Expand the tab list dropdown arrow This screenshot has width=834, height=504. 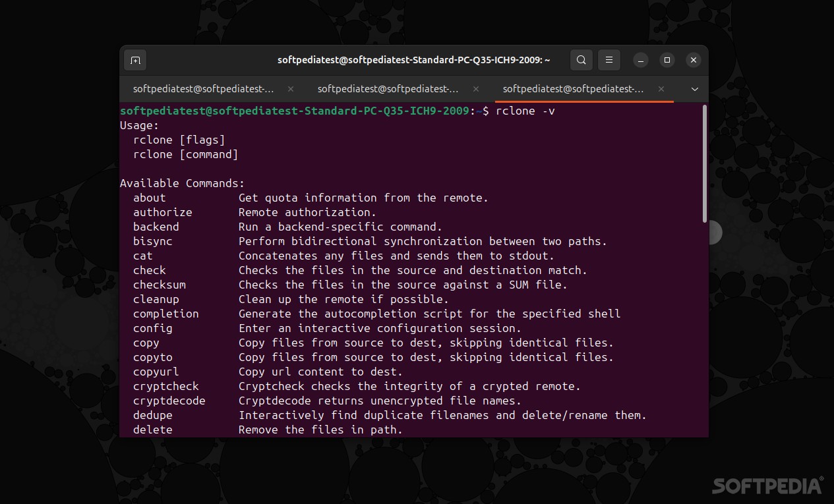[x=694, y=89]
